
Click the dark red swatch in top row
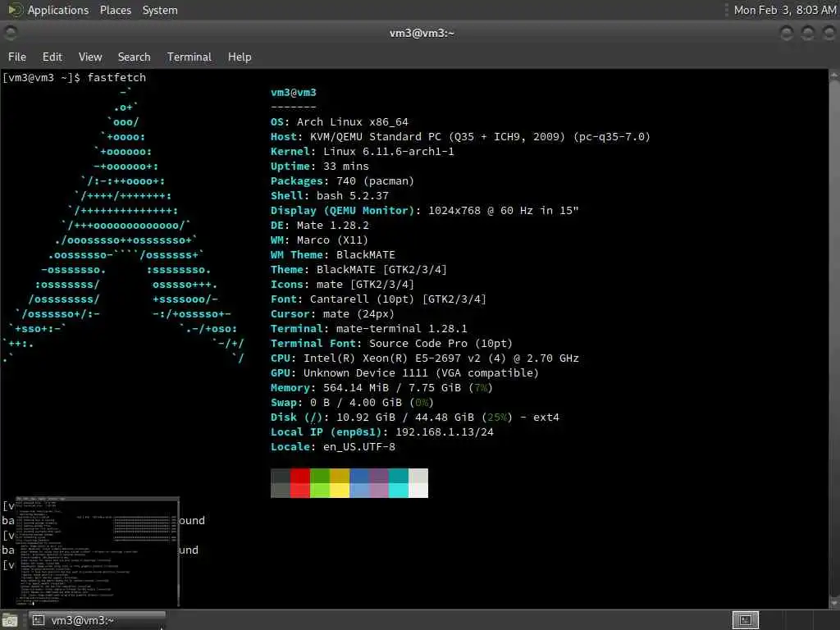pos(300,476)
